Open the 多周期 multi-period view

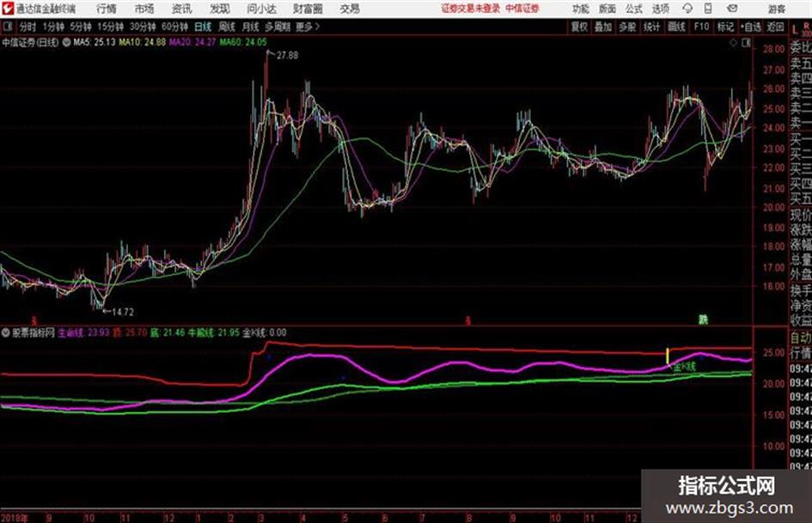[278, 27]
